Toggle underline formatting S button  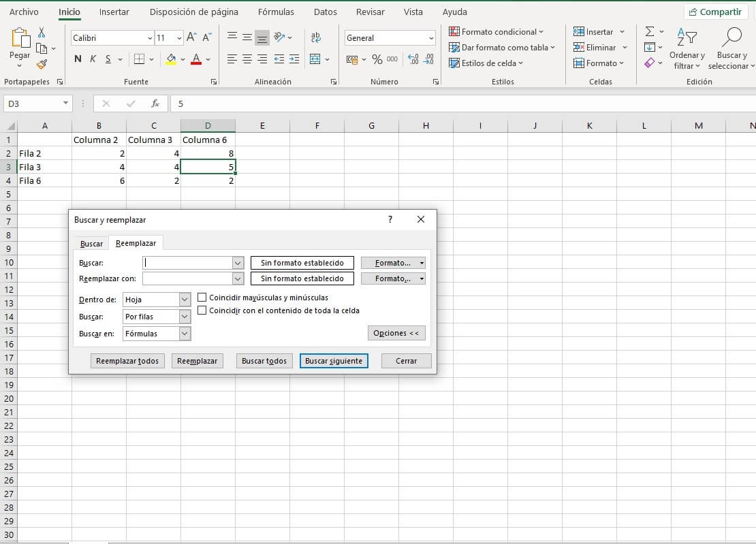click(109, 59)
